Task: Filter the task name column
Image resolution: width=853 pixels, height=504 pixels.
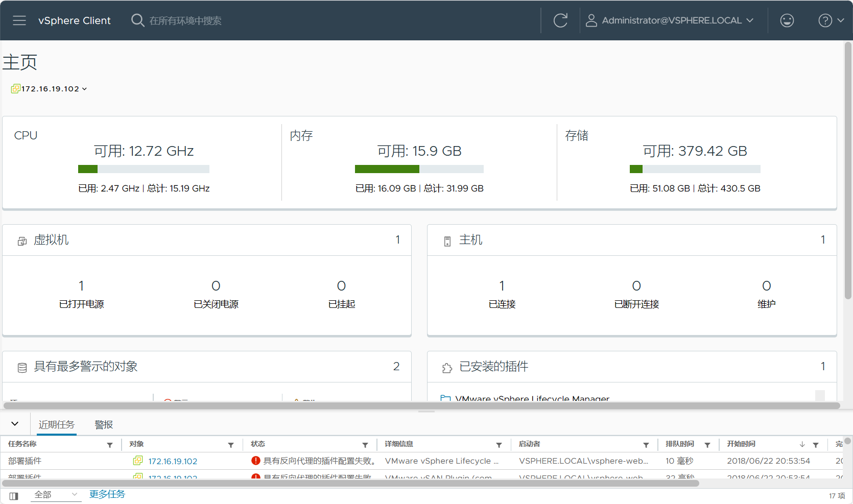Action: pyautogui.click(x=110, y=445)
